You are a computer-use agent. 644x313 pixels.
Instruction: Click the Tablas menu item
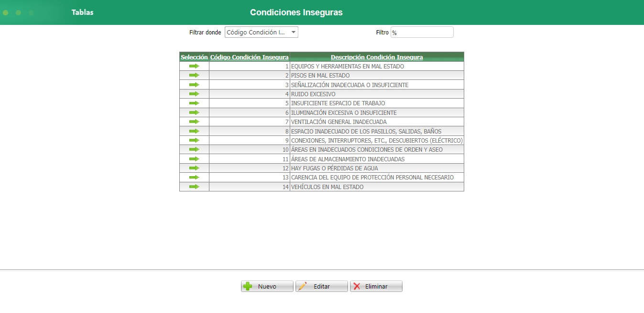click(82, 12)
